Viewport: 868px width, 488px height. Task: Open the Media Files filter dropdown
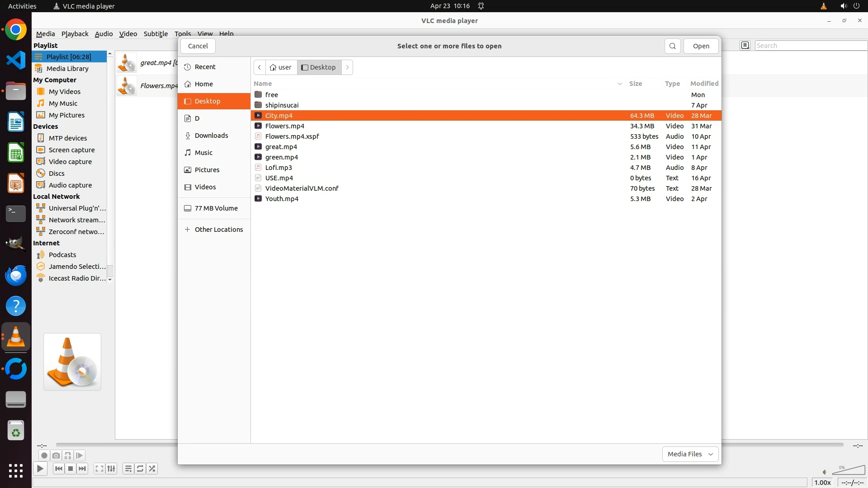point(690,454)
